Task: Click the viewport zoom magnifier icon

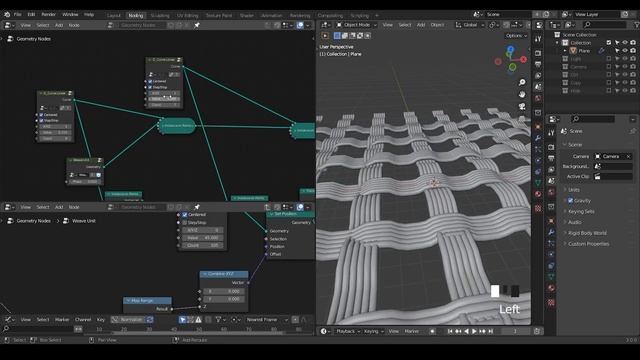Action: (x=522, y=82)
